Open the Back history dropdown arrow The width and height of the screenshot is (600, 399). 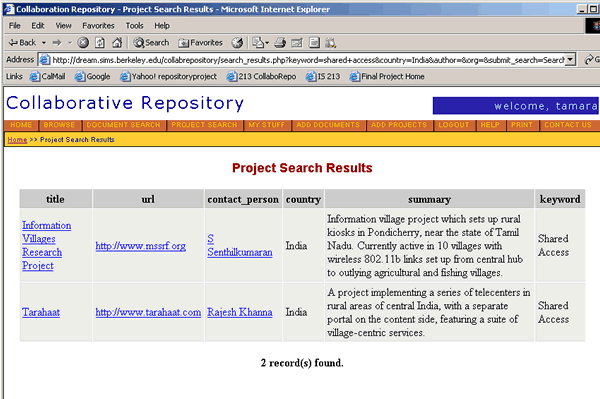pyautogui.click(x=44, y=43)
